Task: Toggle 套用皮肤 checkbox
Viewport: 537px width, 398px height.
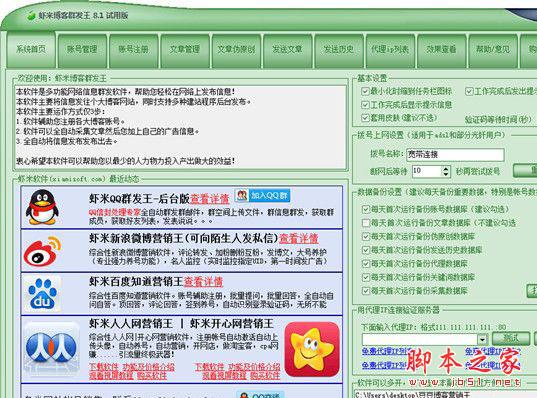Action: (x=365, y=118)
